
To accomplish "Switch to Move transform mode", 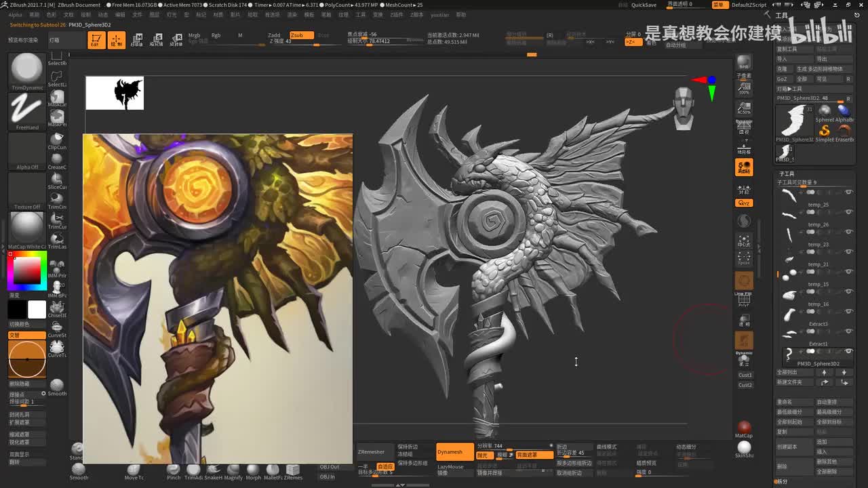I will (x=136, y=40).
